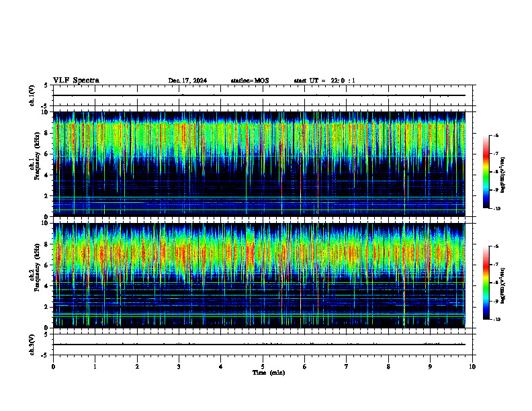532x411 pixels.
Task: Click the ch.1 voltage waveform trace
Action: pos(259,95)
